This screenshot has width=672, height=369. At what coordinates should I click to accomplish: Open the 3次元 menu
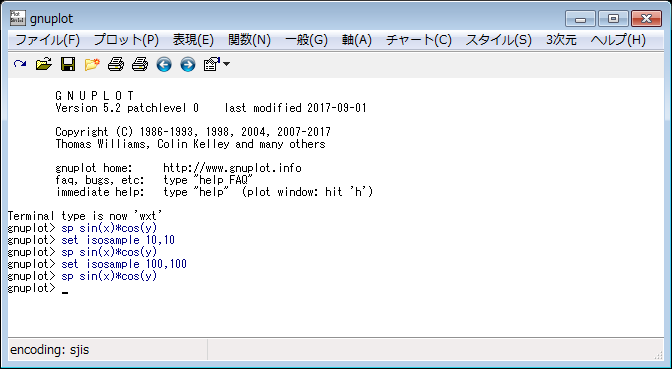561,40
